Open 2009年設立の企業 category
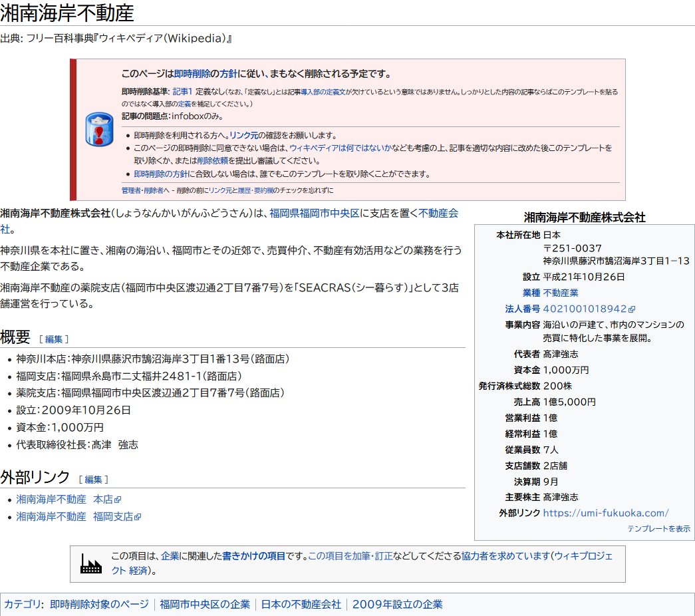This screenshot has width=695, height=616. point(398,605)
